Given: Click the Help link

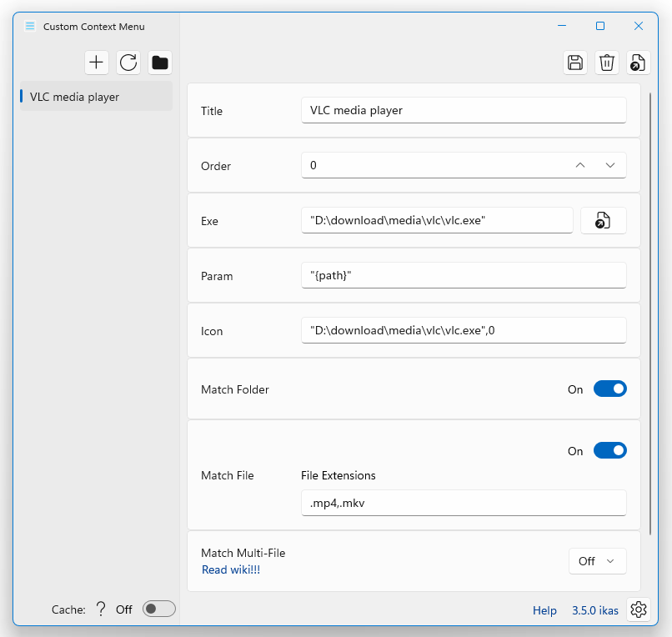Looking at the screenshot, I should pos(544,610).
